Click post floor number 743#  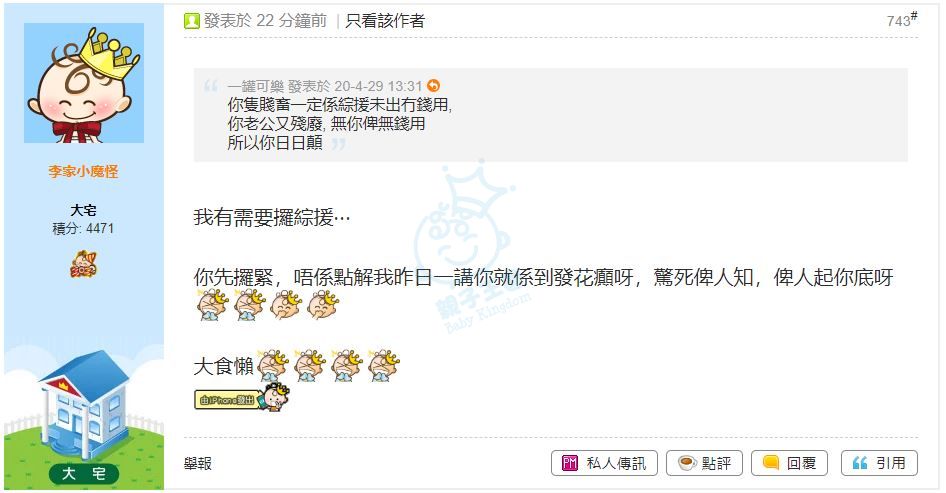point(901,20)
